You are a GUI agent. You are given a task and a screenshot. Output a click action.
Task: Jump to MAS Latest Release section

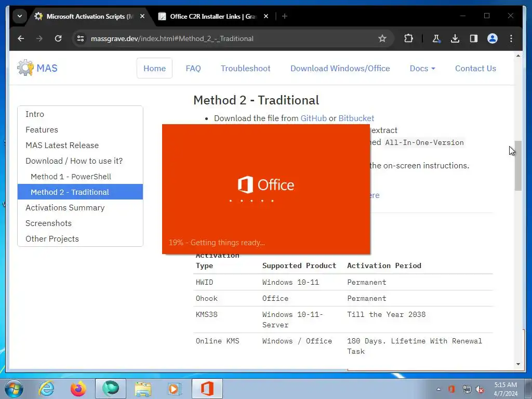[x=80, y=145]
